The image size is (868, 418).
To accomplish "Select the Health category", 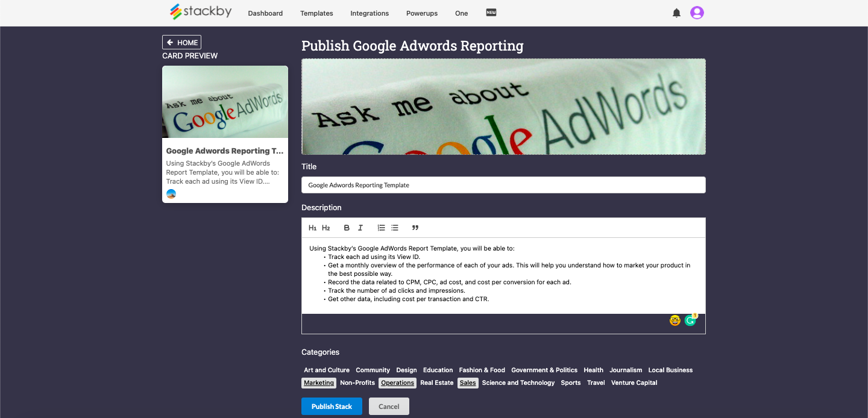I will tap(593, 370).
